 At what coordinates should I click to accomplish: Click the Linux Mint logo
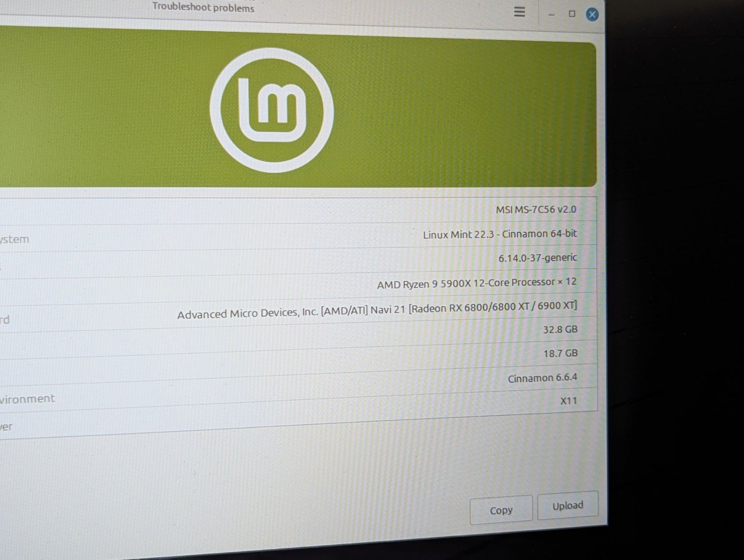pyautogui.click(x=272, y=110)
